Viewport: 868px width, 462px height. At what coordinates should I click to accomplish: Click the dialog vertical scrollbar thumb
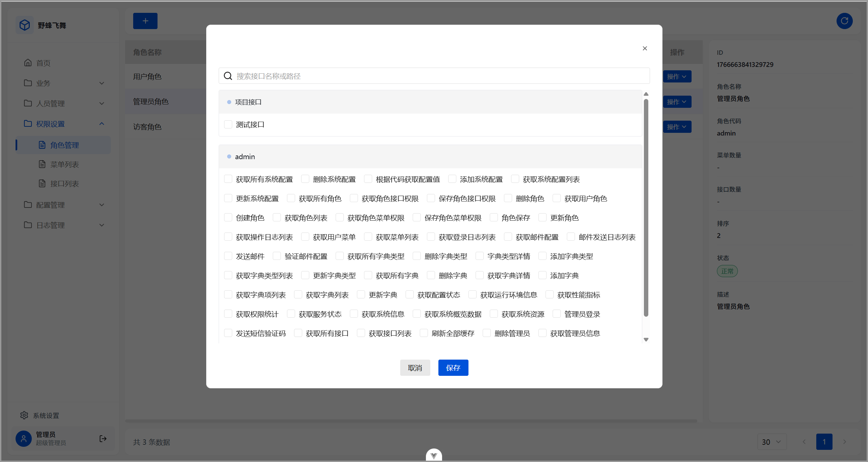tap(646, 208)
